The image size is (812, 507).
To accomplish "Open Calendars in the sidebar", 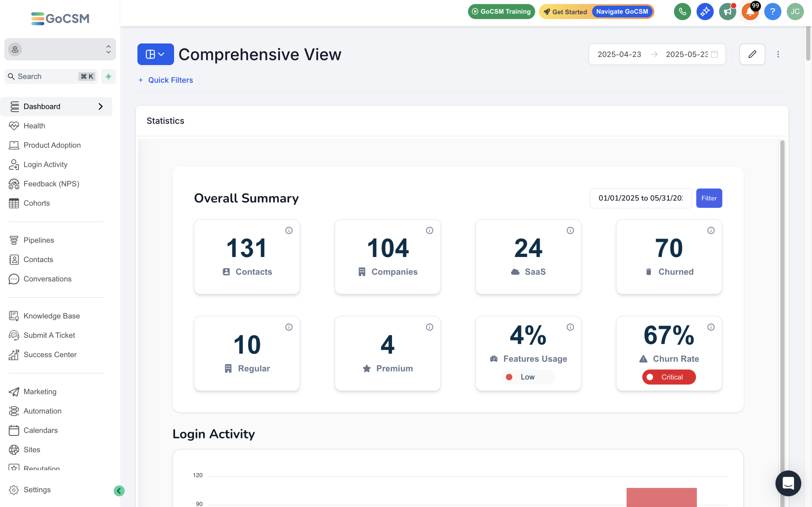I will click(56, 430).
